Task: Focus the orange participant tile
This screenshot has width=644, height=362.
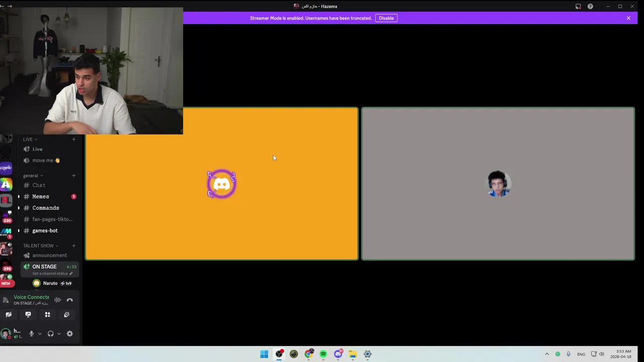Action: click(221, 184)
